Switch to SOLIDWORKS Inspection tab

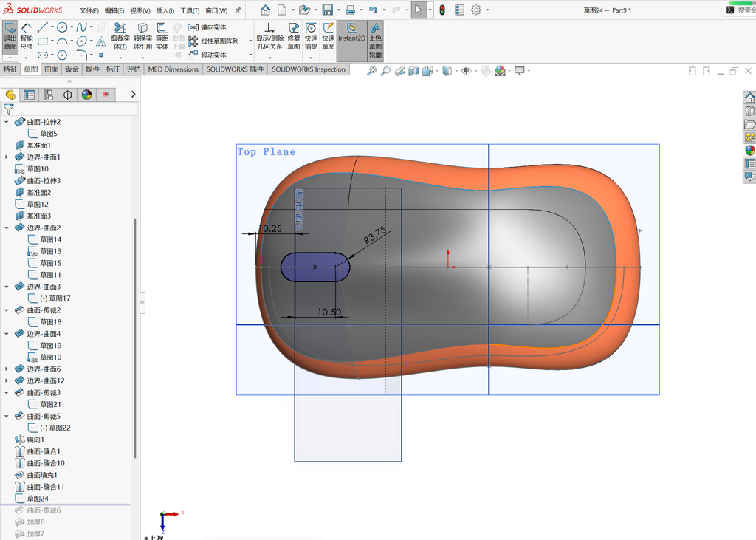pos(309,69)
